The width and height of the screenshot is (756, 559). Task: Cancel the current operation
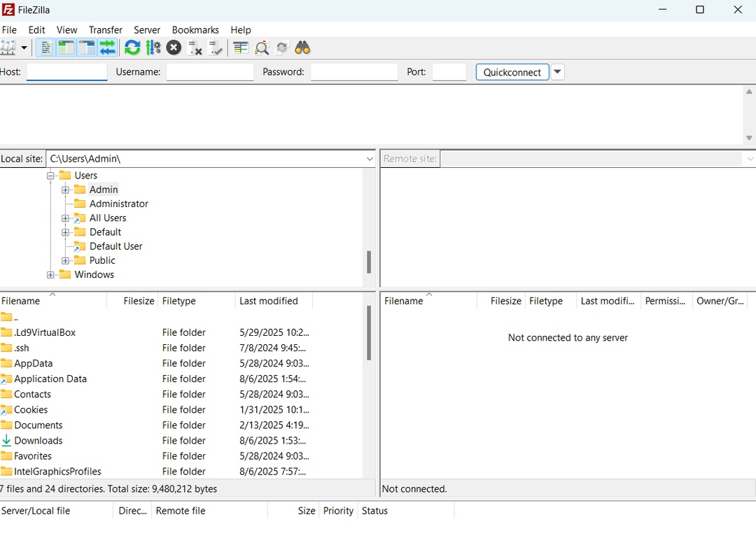pos(174,48)
